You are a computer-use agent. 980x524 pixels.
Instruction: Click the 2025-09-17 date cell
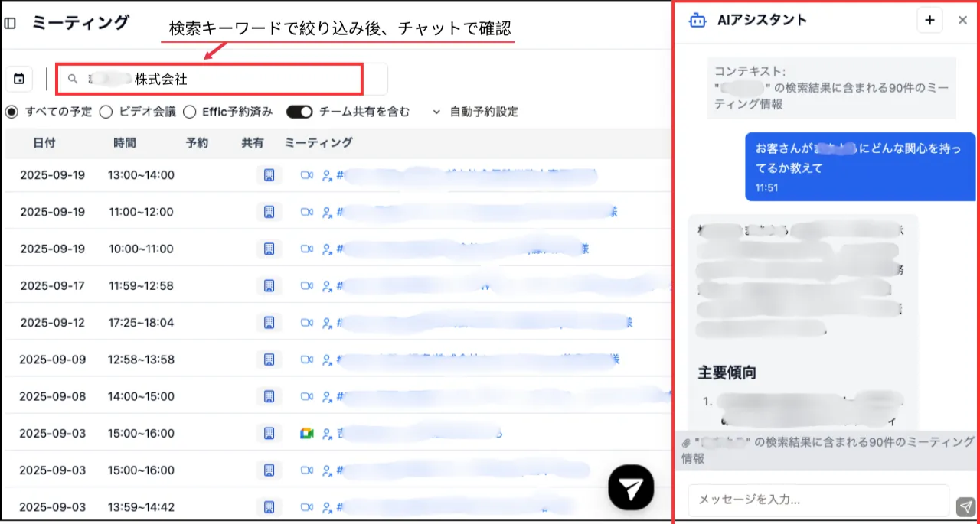[x=53, y=285]
